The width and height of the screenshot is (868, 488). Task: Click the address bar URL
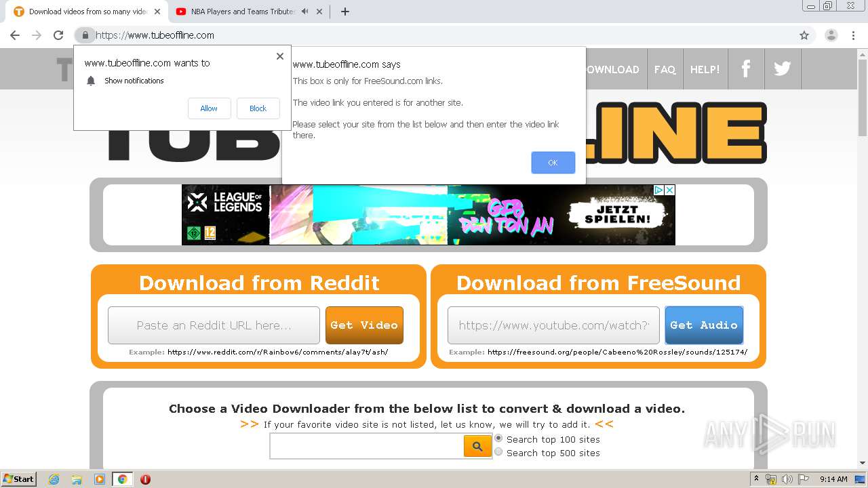pyautogui.click(x=155, y=35)
